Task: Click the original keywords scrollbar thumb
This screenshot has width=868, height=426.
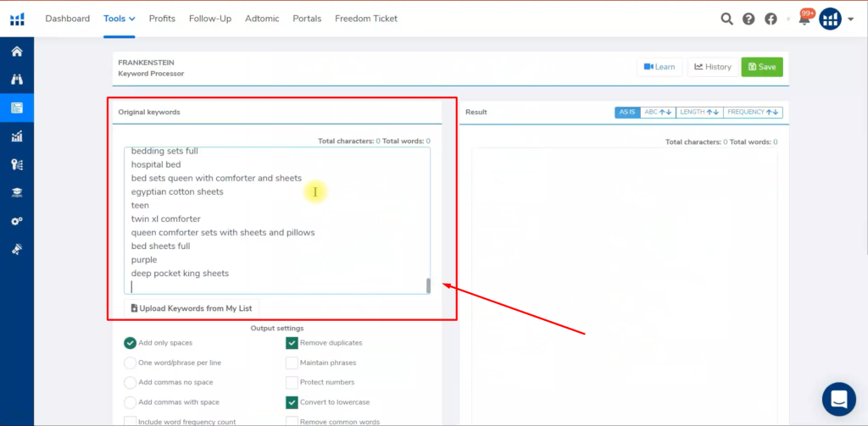Action: pos(428,285)
